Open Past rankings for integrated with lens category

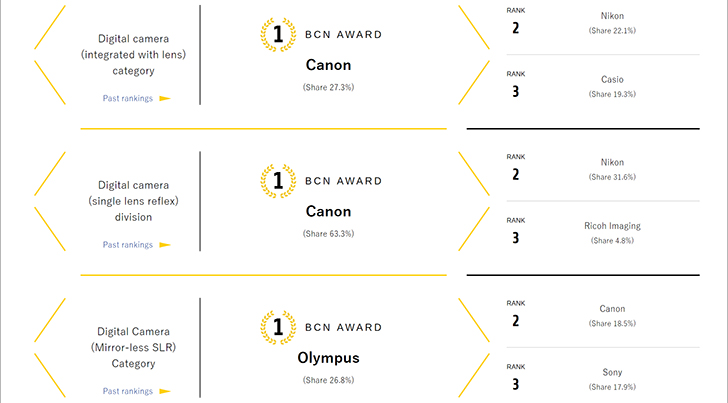coord(128,98)
